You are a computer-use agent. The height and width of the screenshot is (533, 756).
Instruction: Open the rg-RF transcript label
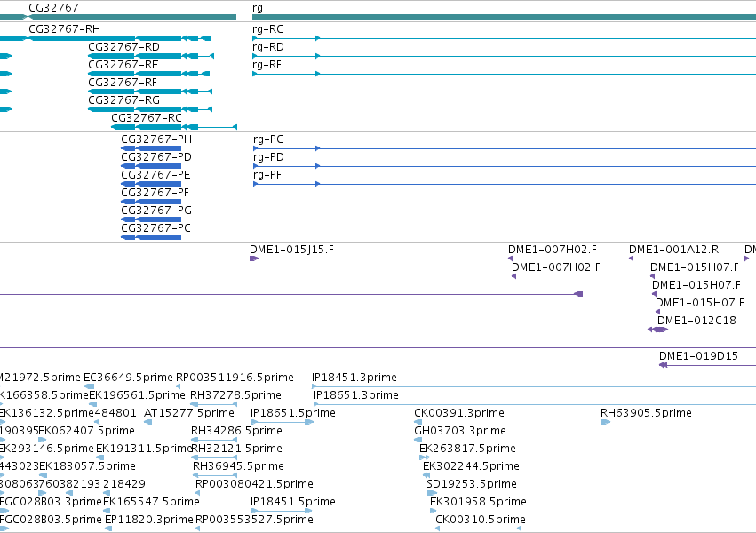coord(267,65)
